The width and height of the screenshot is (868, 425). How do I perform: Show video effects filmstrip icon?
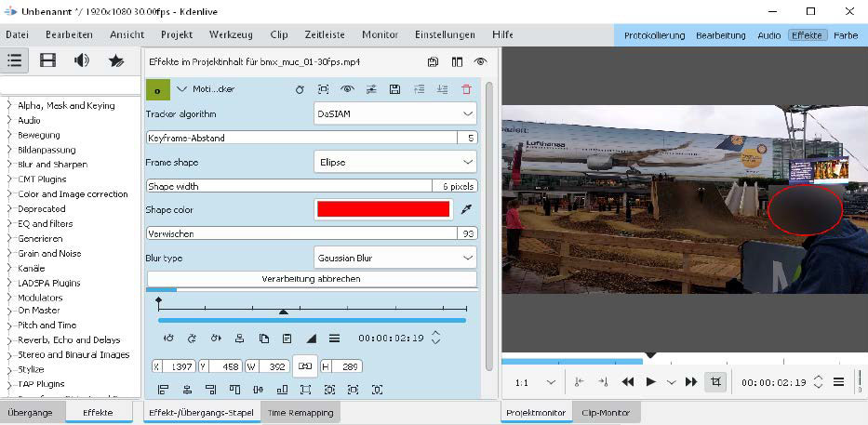tap(48, 60)
